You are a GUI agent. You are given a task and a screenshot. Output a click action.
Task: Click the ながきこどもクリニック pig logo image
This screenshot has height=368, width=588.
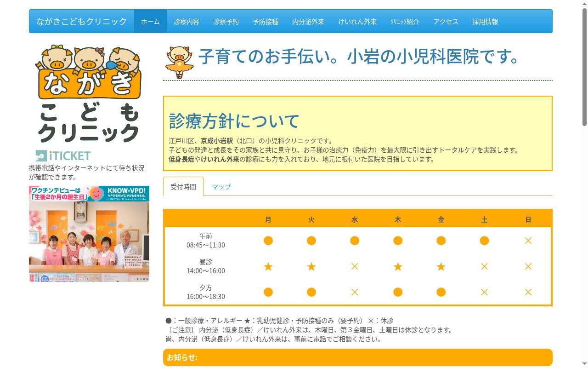[89, 94]
